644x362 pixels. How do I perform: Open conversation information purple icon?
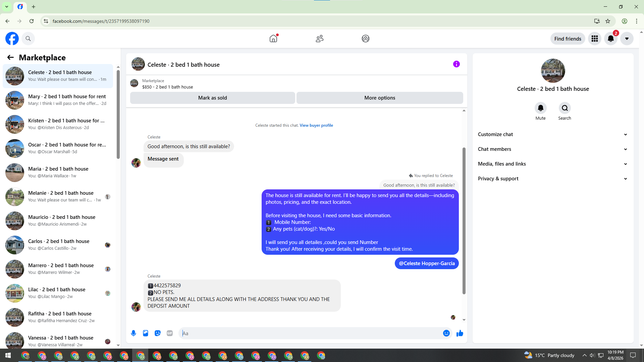pos(456,64)
